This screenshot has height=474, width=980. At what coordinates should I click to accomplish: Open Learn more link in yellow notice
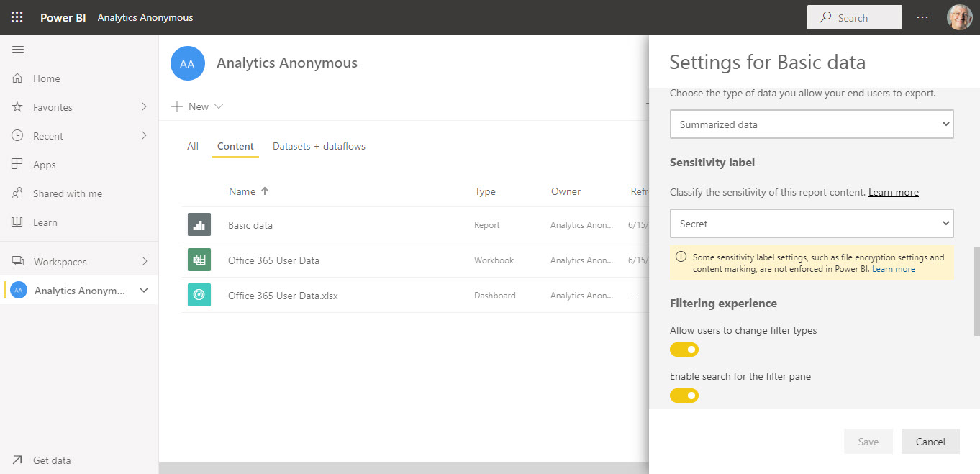[x=894, y=269]
